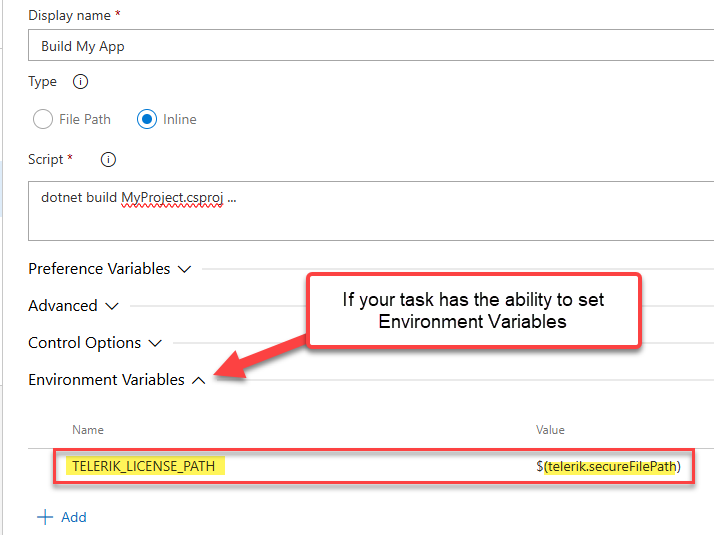Click the TELERIK_LICENSE_PATH name cell

point(145,466)
